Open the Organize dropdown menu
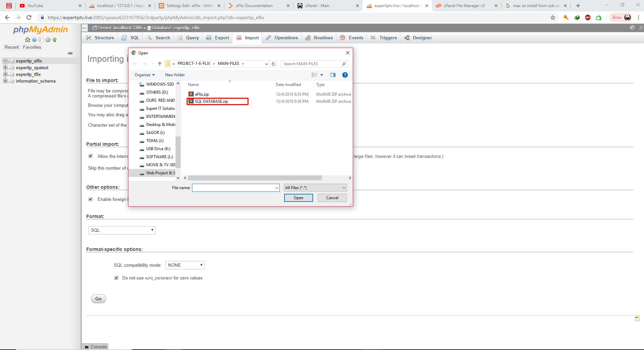Screen dimensions: 644x350 point(145,75)
